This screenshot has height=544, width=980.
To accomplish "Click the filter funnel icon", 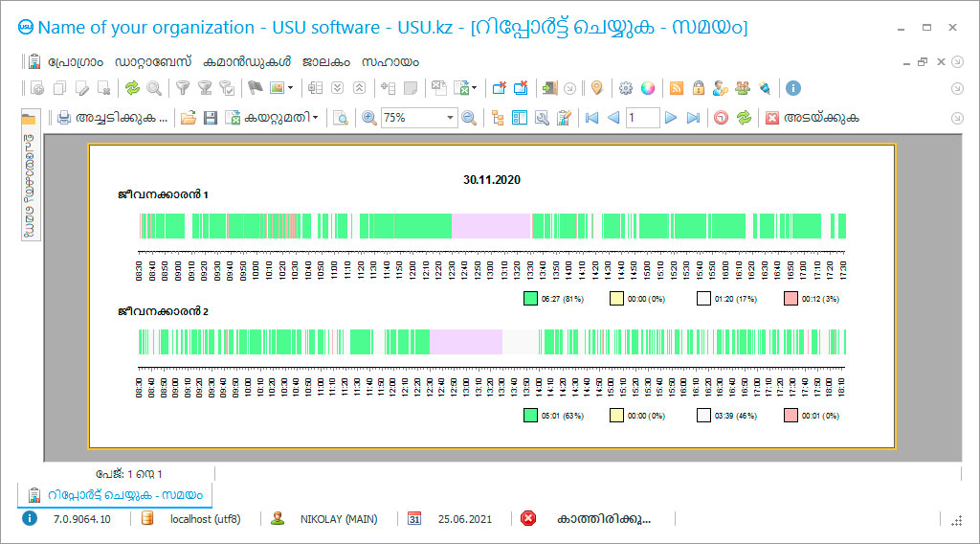I will click(x=183, y=88).
